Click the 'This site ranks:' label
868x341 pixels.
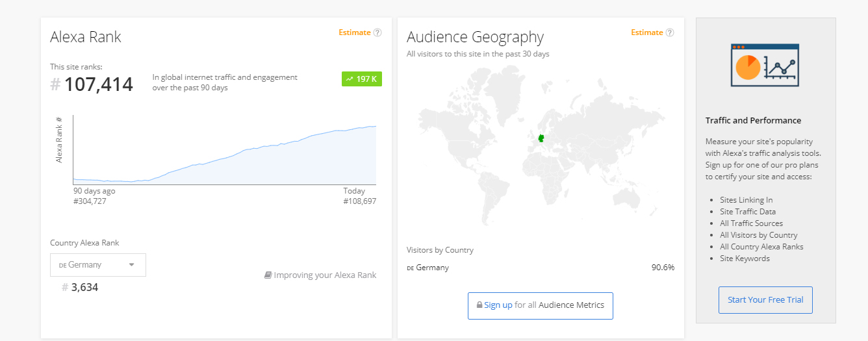(76, 66)
